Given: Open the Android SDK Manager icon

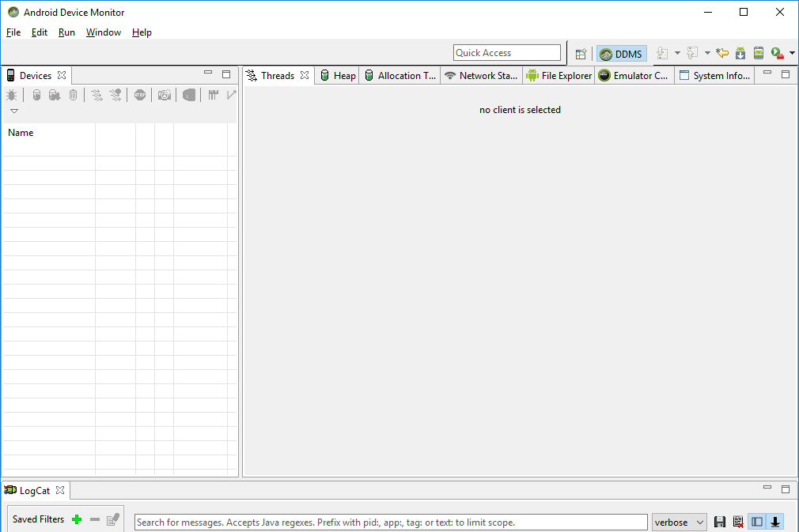Looking at the screenshot, I should pos(740,53).
